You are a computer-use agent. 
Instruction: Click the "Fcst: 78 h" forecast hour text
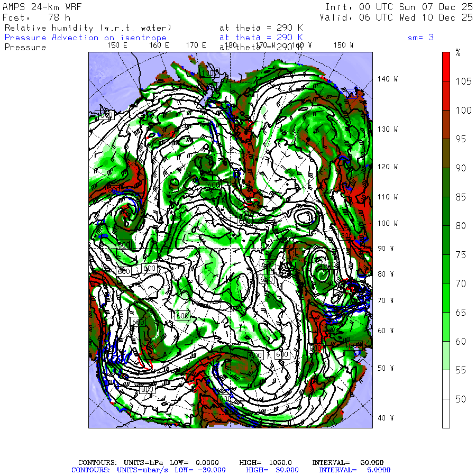(36, 17)
